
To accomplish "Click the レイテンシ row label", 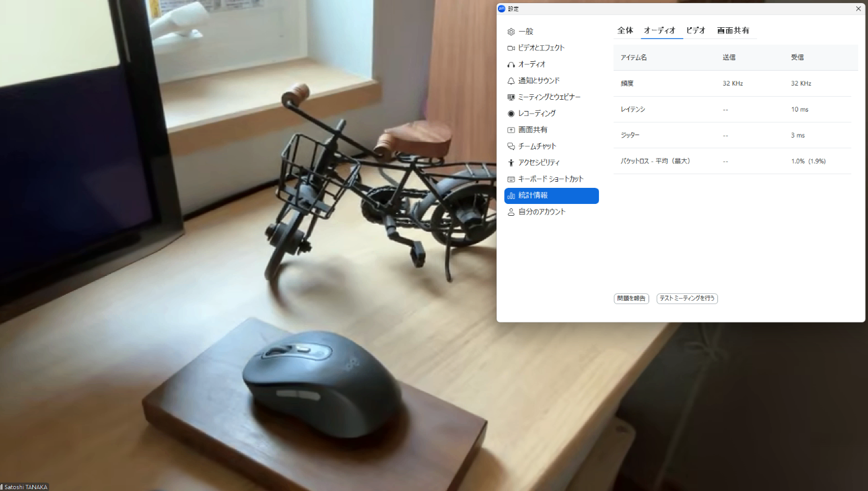I will point(633,109).
